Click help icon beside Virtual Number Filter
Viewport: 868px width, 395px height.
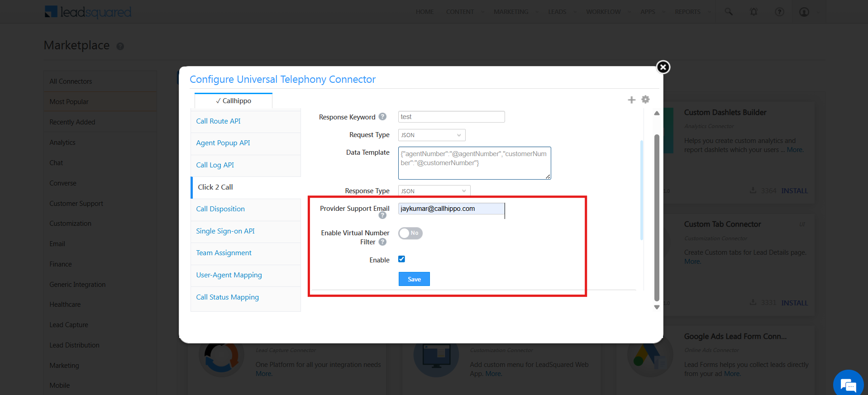[382, 242]
